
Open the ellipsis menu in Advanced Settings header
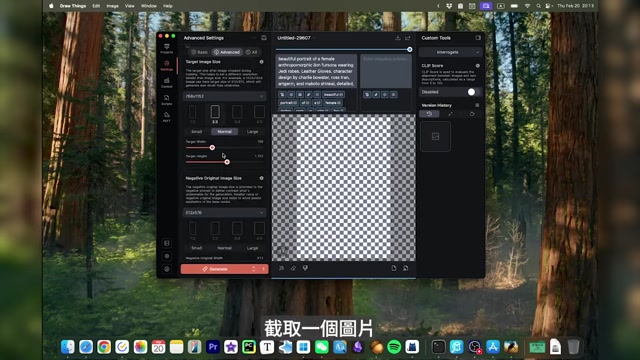point(254,38)
